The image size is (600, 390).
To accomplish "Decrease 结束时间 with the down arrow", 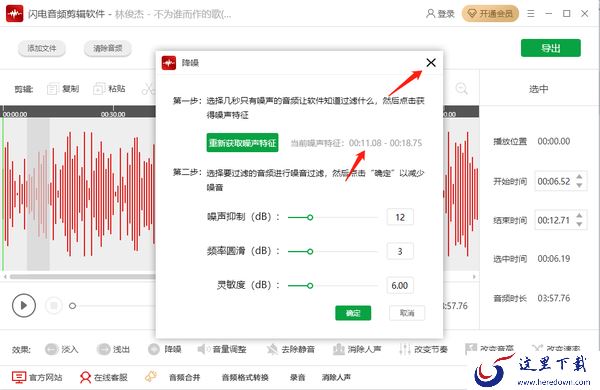I will (579, 225).
